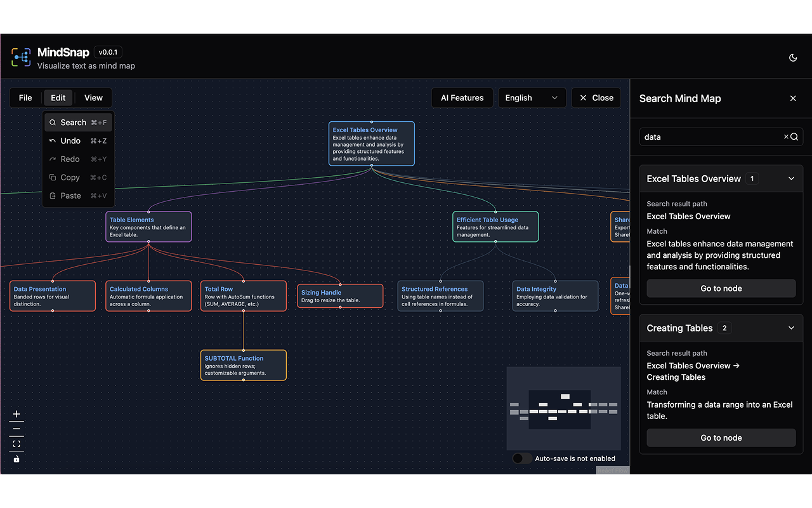Enable the Auto-save toggle
Viewport: 812px width, 508px height.
pos(522,458)
